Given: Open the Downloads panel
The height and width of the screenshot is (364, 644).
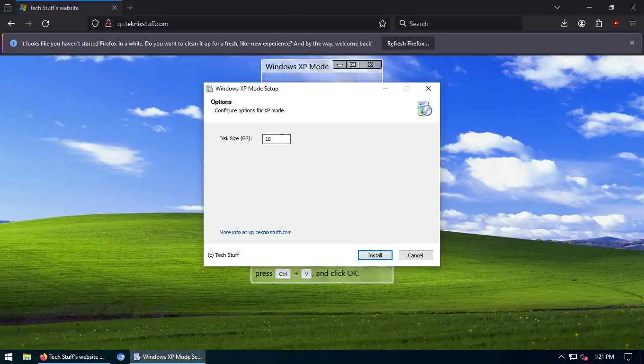Looking at the screenshot, I should click(564, 24).
